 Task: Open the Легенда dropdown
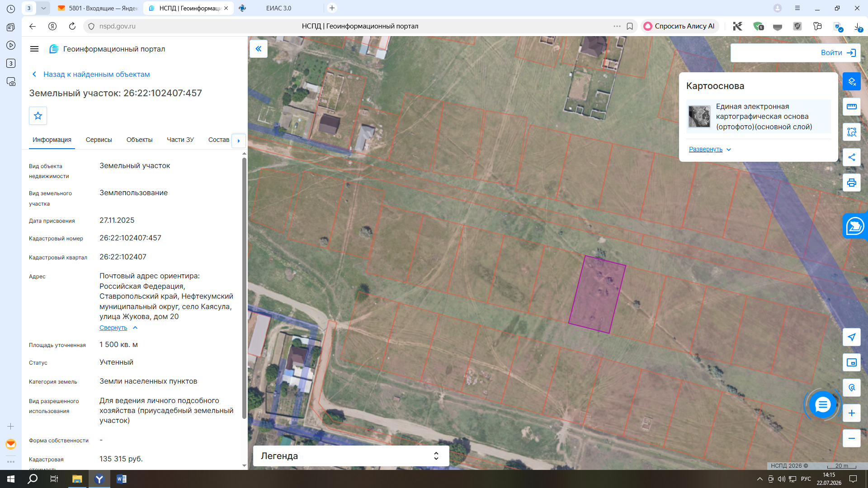[351, 456]
